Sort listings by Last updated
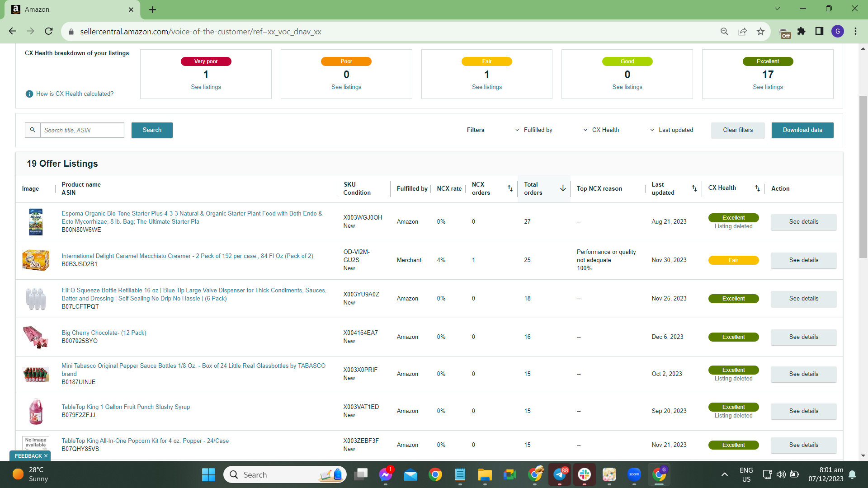This screenshot has width=868, height=488. [x=694, y=188]
